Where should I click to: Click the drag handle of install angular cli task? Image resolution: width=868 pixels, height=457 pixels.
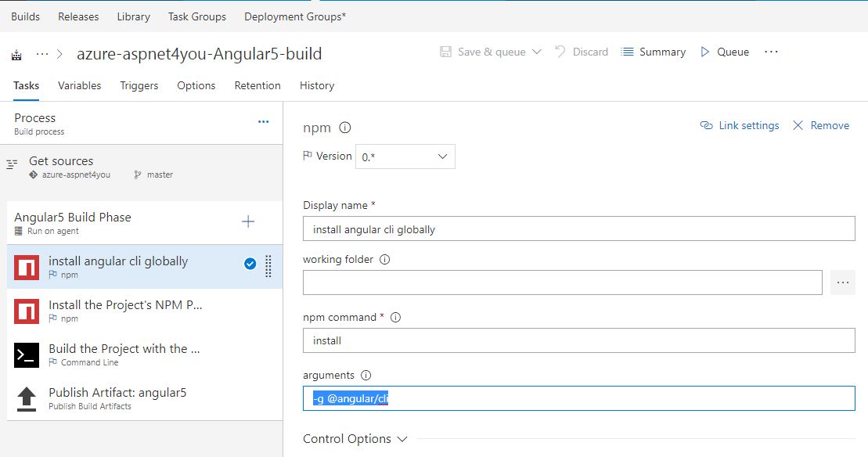[268, 266]
